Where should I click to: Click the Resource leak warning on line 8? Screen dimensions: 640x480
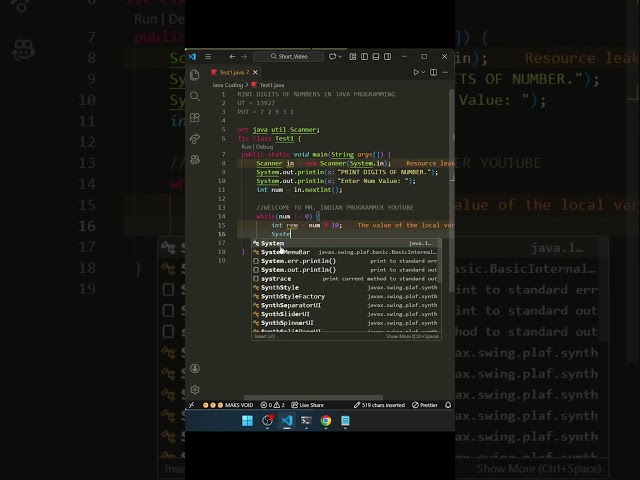(x=430, y=163)
